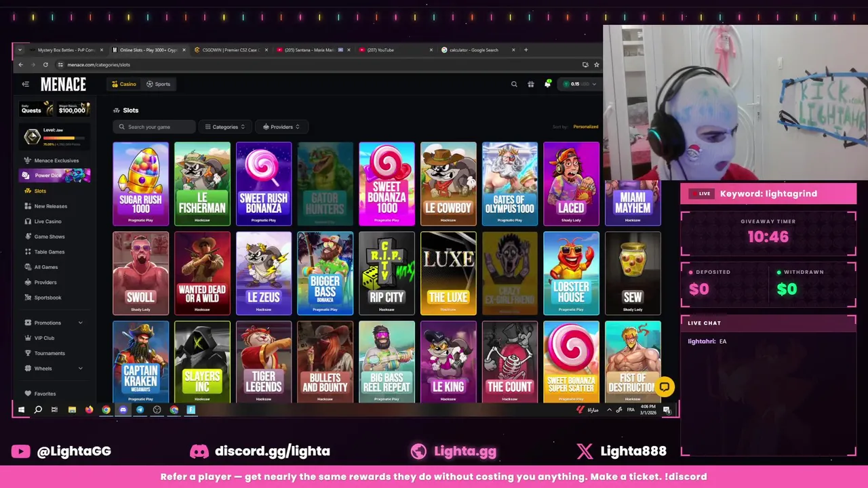Open the Sugar Rush 1000 game

(140, 184)
